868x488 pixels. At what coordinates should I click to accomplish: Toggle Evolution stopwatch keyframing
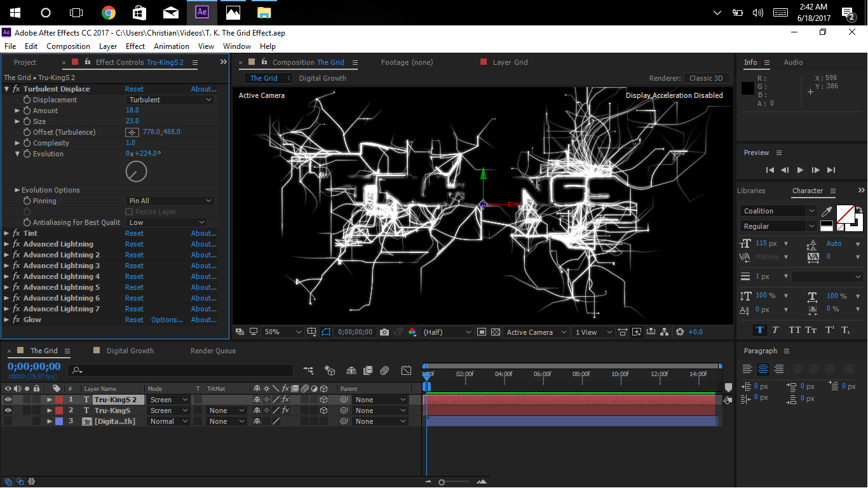click(x=27, y=154)
